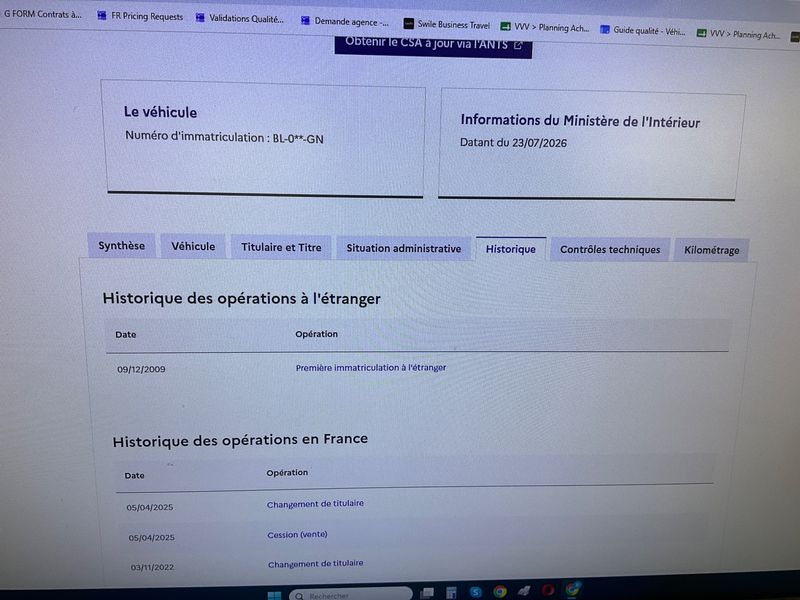
Task: Open the Demande agence bookmark
Action: click(x=344, y=21)
